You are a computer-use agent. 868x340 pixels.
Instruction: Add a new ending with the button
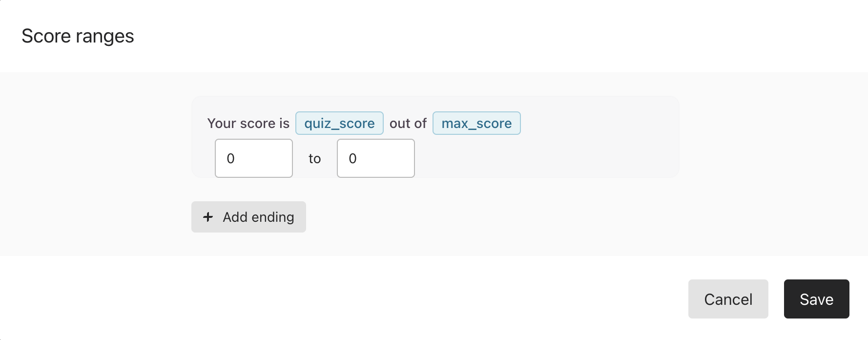click(248, 217)
